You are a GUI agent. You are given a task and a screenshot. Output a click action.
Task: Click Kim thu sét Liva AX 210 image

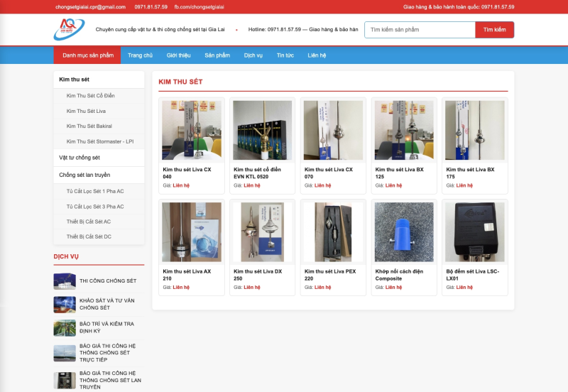[x=192, y=232]
